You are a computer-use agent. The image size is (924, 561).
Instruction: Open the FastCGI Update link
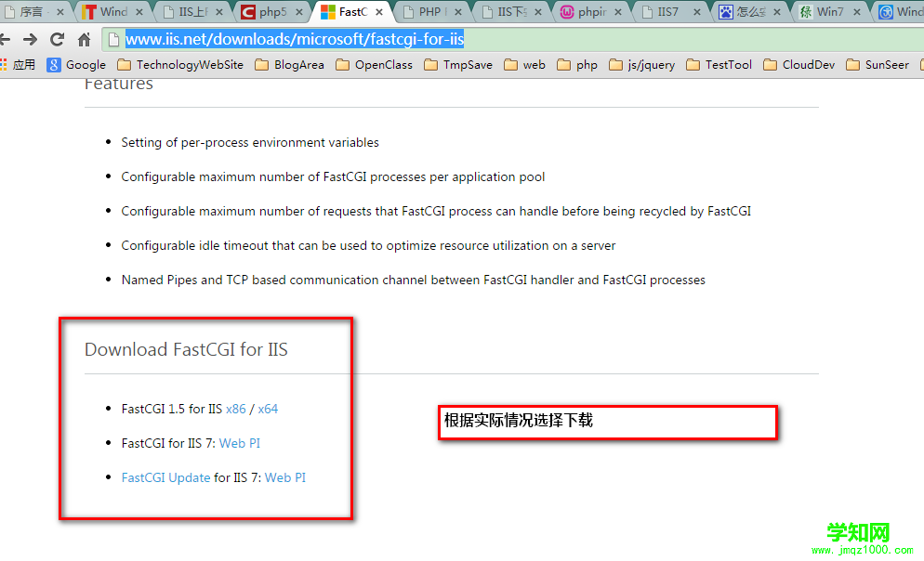[165, 477]
